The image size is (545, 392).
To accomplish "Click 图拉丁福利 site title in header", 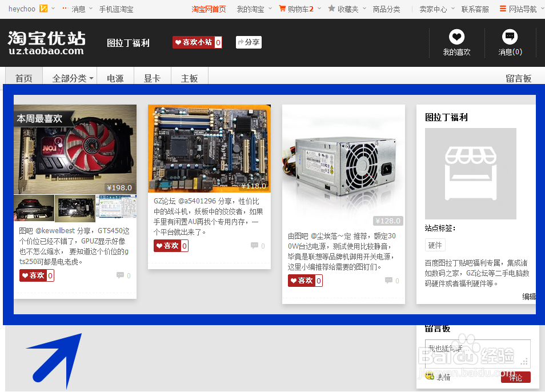I will [129, 43].
